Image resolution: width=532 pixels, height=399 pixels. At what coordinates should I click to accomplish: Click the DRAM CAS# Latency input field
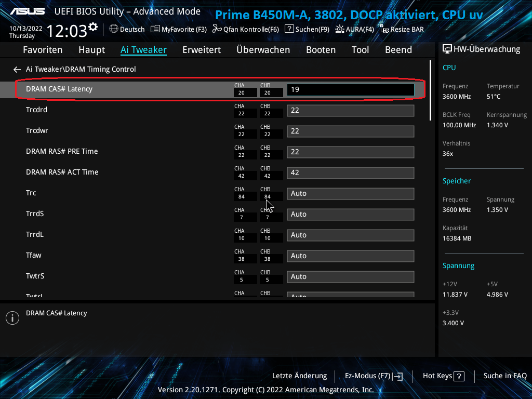point(351,89)
